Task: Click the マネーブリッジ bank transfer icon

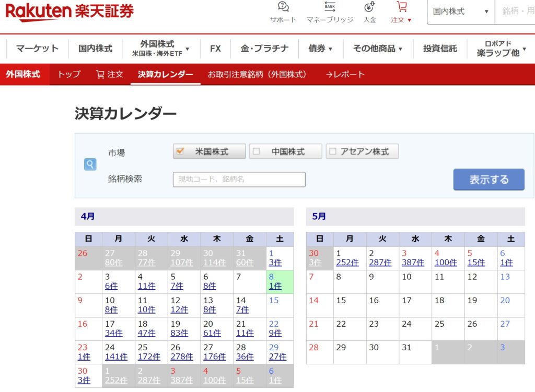Action: [x=330, y=7]
